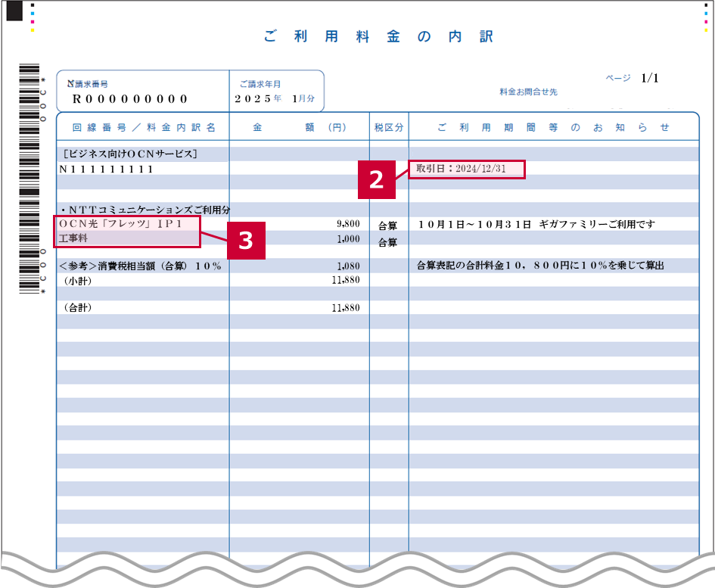Screen dimensions: 715x588
Task: Select the line number N111111111
Action: coord(107,170)
